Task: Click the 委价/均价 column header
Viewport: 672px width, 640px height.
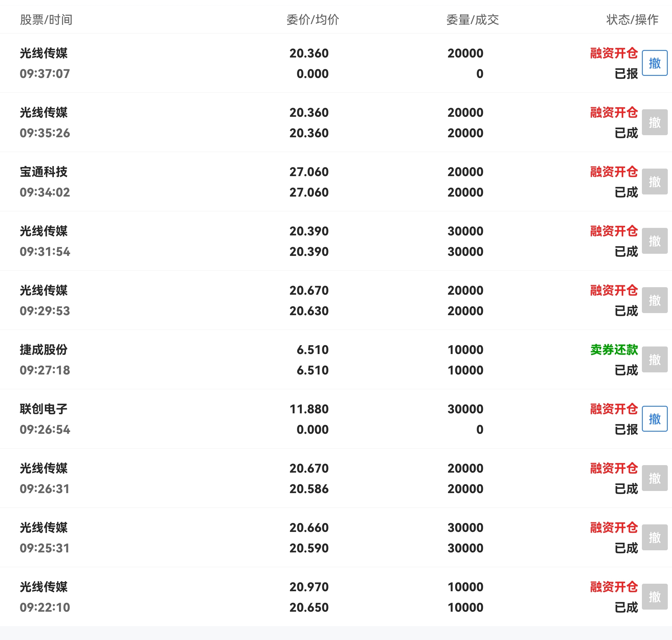Action: point(313,20)
